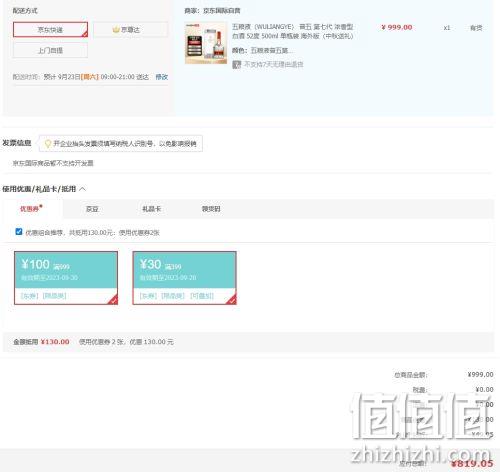500x472 pixels.
Task: Switch to the 京豆 tab
Action: coord(92,209)
